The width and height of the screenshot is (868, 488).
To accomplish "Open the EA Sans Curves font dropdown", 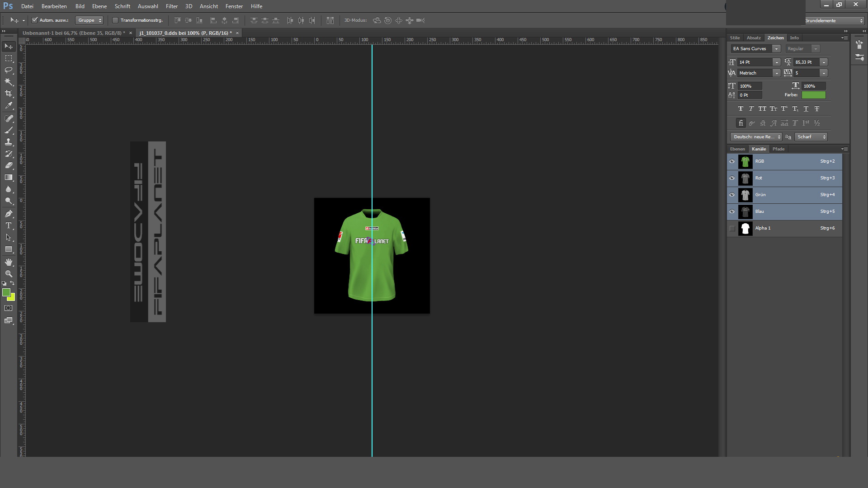I will 776,49.
